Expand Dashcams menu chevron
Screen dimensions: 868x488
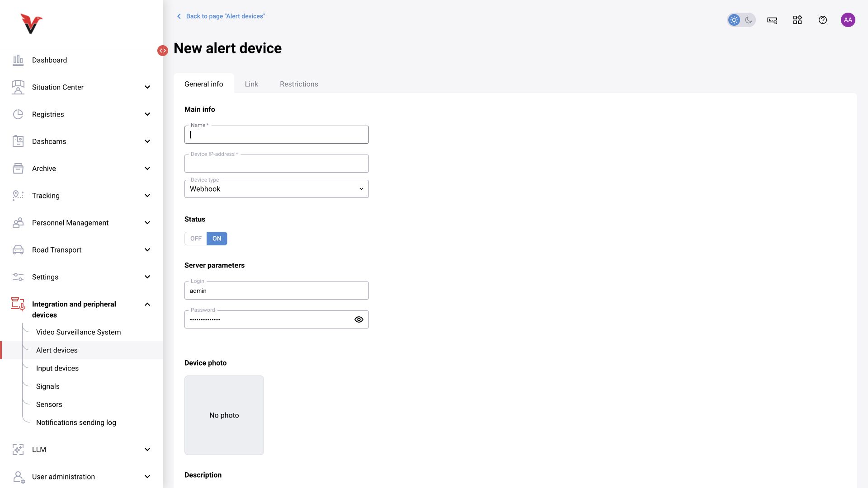147,141
